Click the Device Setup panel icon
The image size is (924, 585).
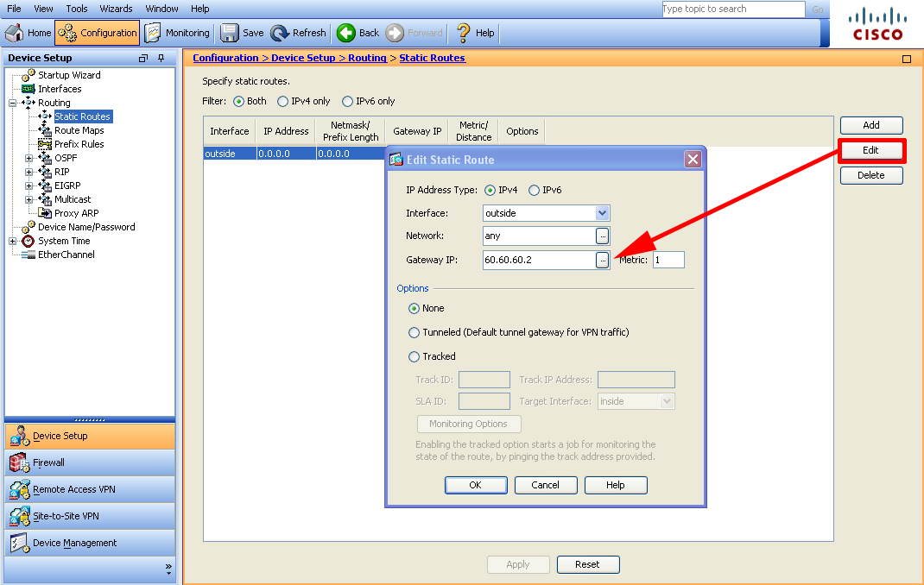click(19, 436)
